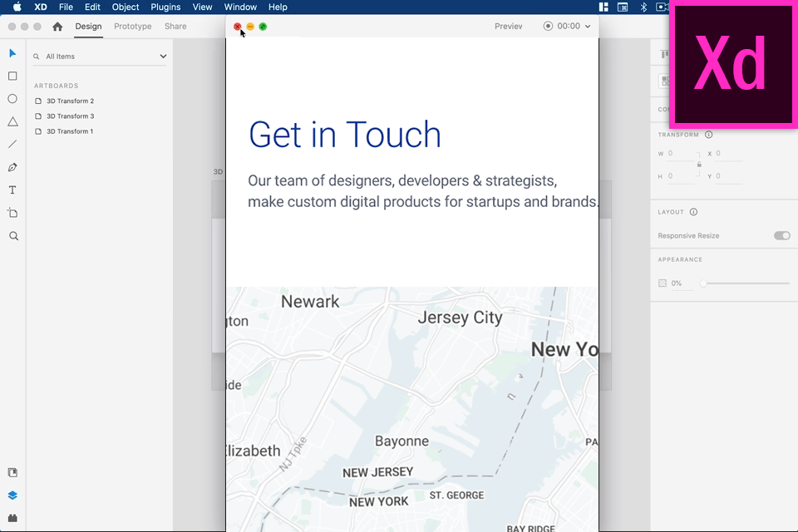Open the Share tab

point(175,26)
